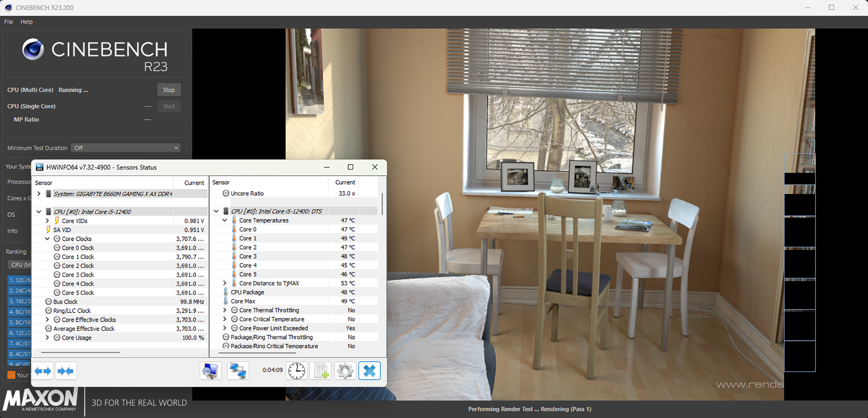Viewport: 868px width, 418px height.
Task: Open HWiNFO sensor settings gear icon
Action: 345,371
